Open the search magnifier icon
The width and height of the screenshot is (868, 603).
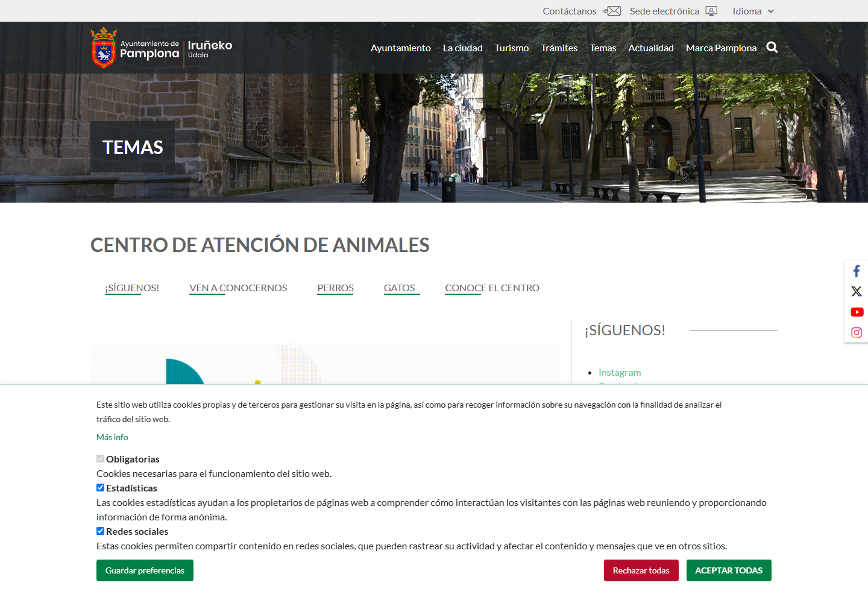pyautogui.click(x=772, y=48)
